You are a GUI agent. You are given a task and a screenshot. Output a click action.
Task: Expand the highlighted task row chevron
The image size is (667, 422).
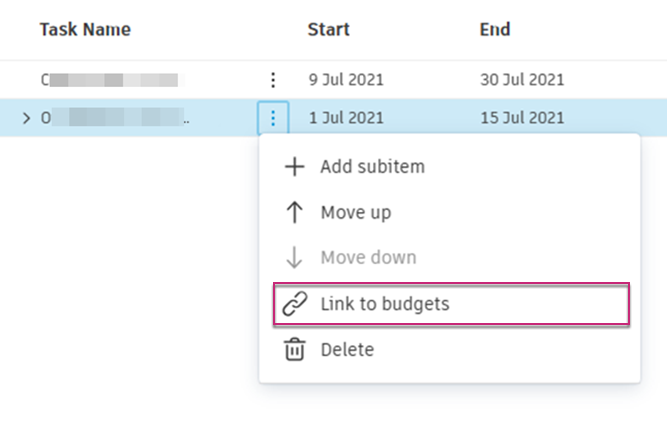pyautogui.click(x=26, y=118)
